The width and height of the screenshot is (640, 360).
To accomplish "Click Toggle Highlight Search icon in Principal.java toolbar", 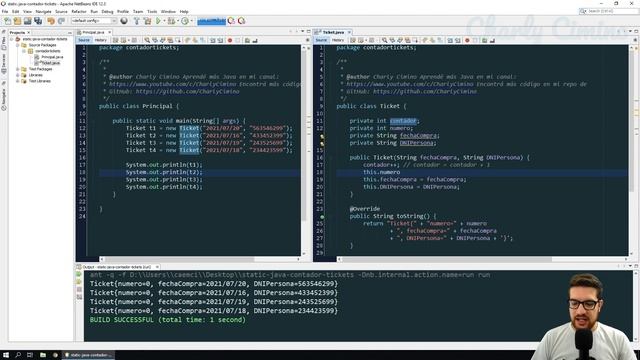I will click(x=170, y=40).
